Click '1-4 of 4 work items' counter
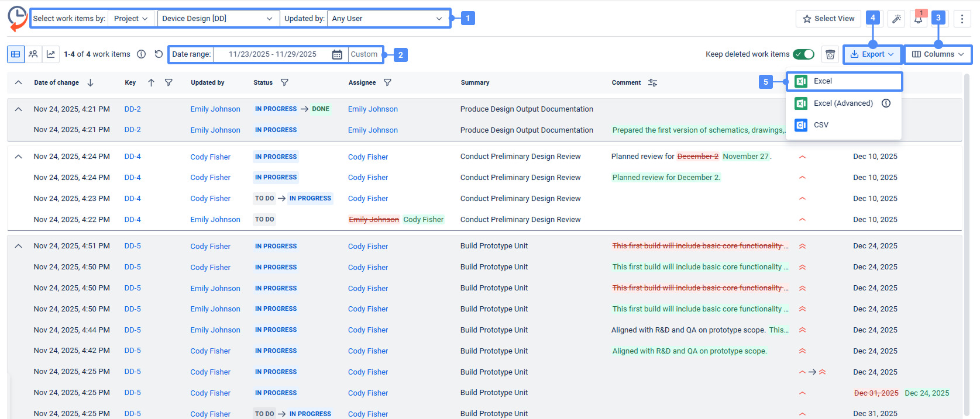The image size is (980, 419). click(97, 54)
